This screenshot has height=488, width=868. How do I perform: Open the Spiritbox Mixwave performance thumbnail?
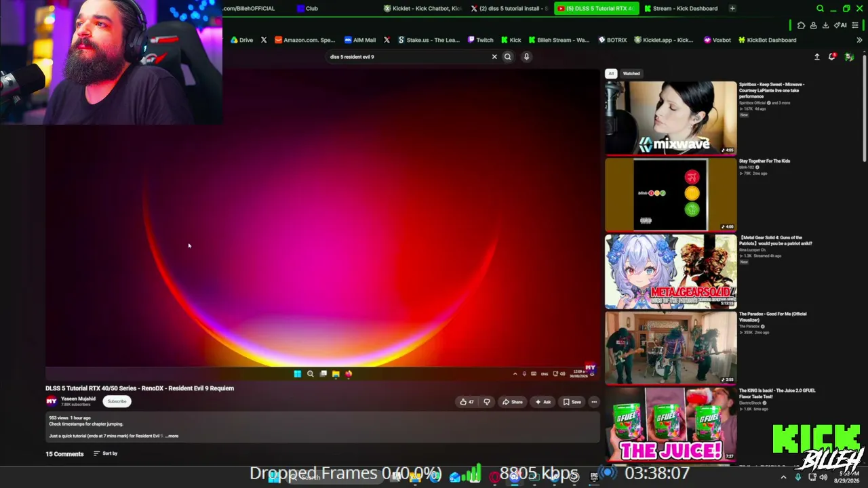click(671, 118)
